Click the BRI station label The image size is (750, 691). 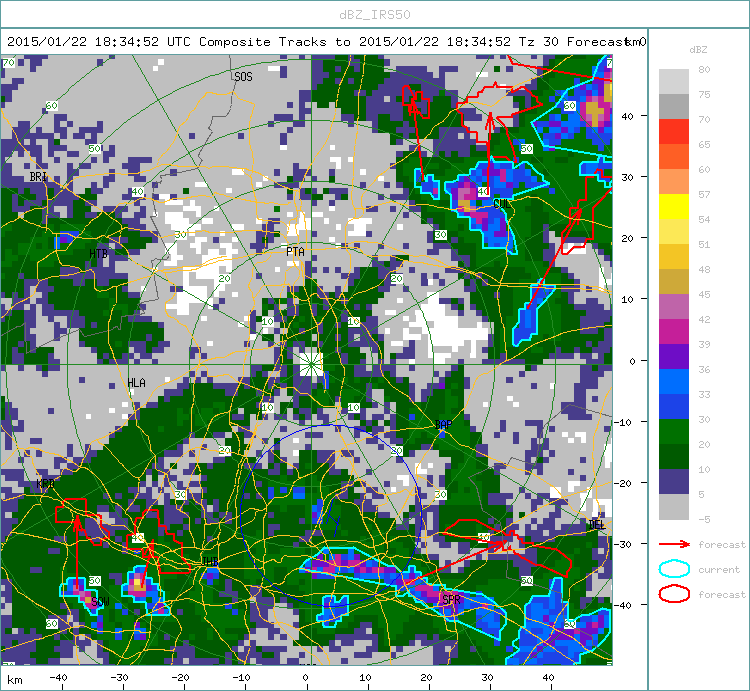click(38, 176)
